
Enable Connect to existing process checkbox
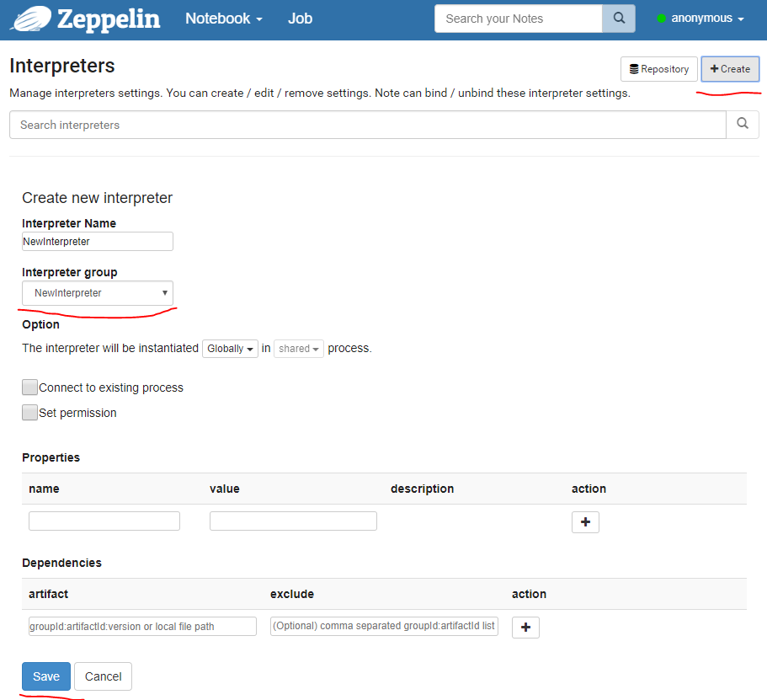click(30, 387)
